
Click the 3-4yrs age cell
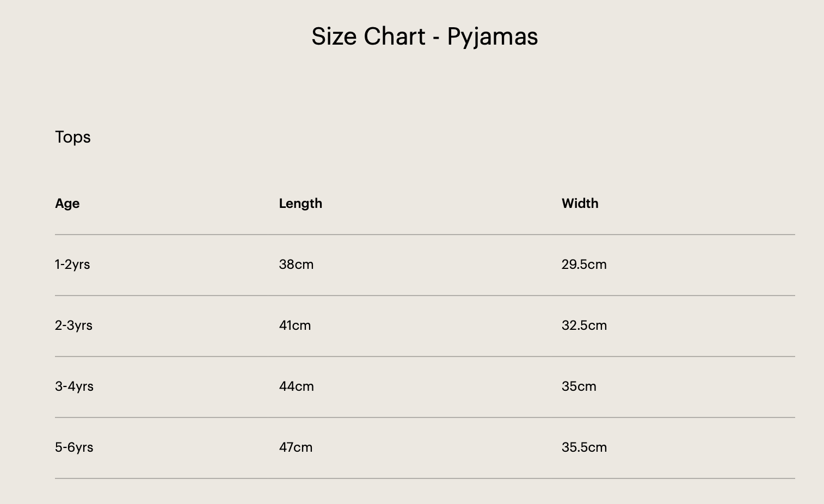(74, 386)
